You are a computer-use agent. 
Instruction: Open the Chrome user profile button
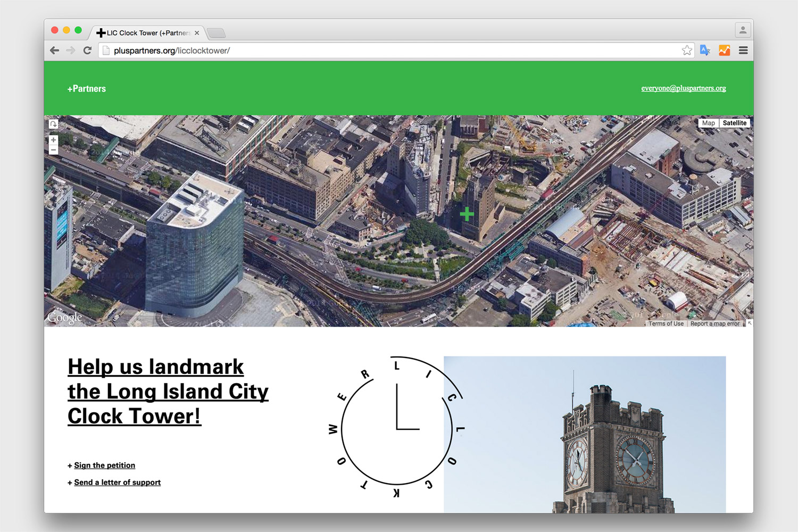[x=743, y=30]
